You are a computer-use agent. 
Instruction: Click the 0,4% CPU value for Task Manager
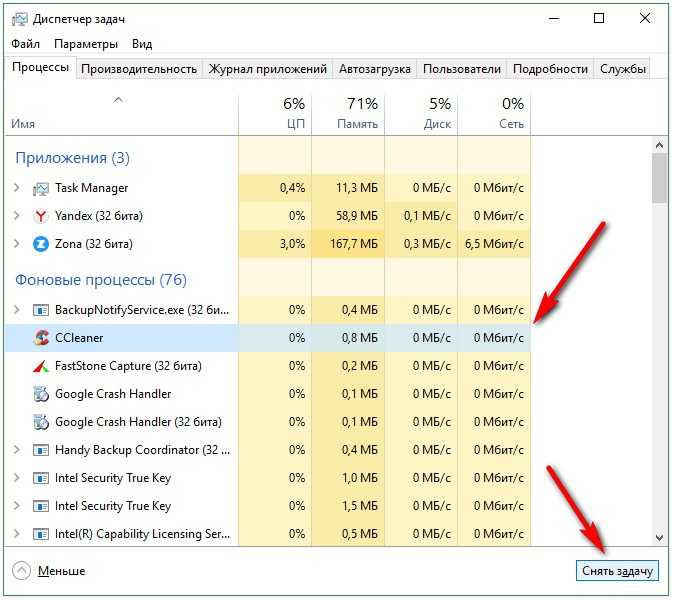pyautogui.click(x=292, y=188)
